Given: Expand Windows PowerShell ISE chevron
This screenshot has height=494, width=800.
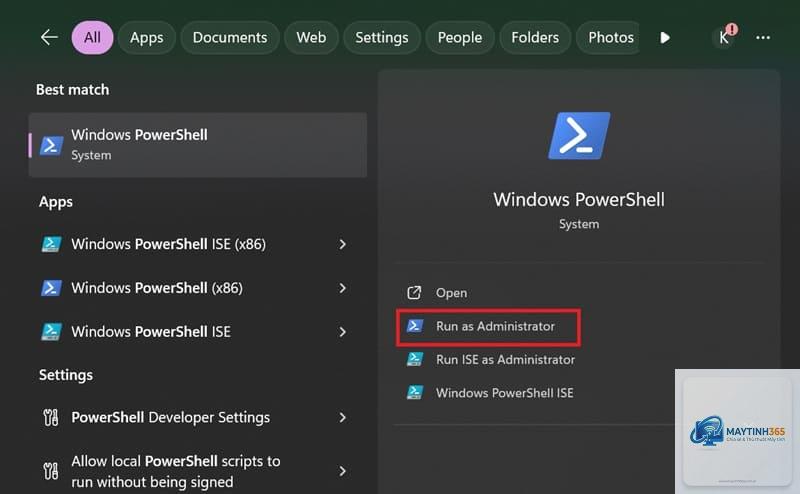Looking at the screenshot, I should tap(342, 332).
